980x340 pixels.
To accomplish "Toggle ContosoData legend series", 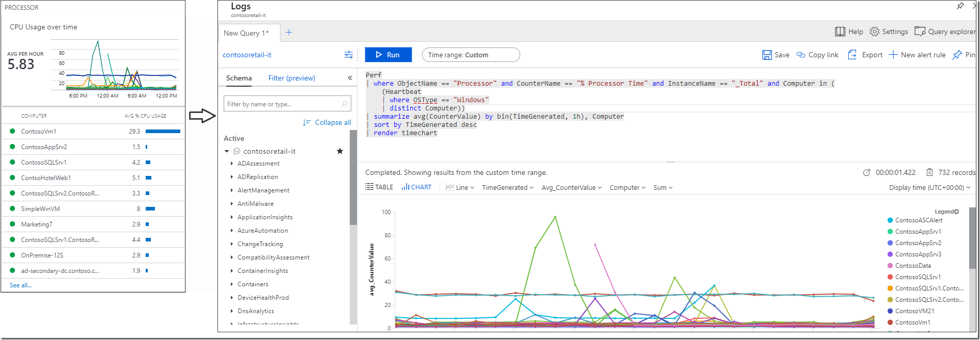I will tap(909, 266).
